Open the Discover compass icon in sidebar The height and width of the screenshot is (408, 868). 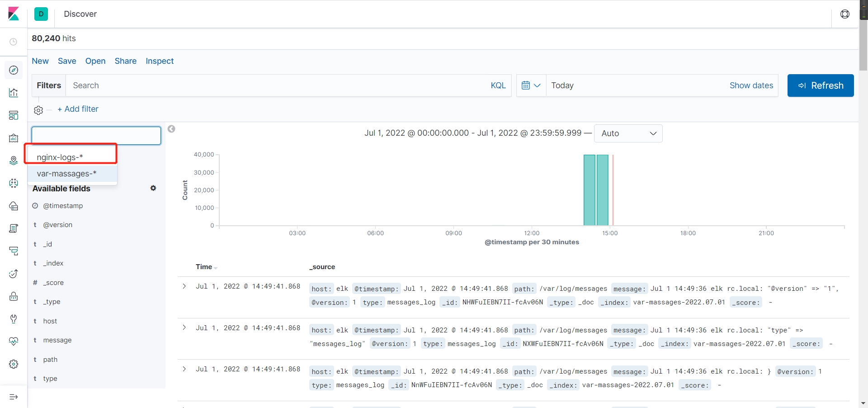click(x=14, y=70)
